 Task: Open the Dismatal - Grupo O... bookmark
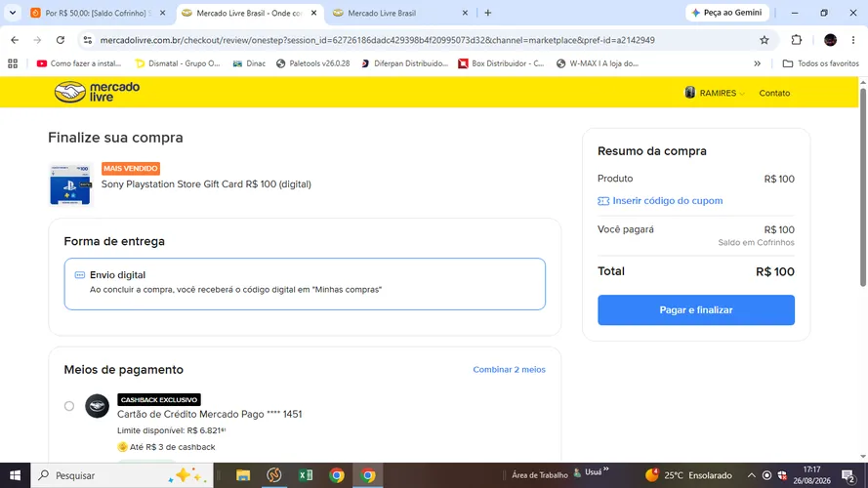point(177,63)
